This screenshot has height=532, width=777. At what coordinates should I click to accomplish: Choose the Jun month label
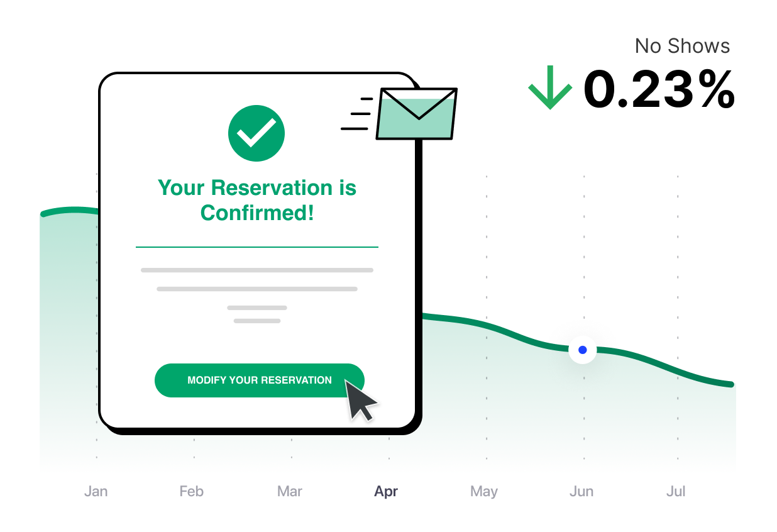click(x=581, y=491)
